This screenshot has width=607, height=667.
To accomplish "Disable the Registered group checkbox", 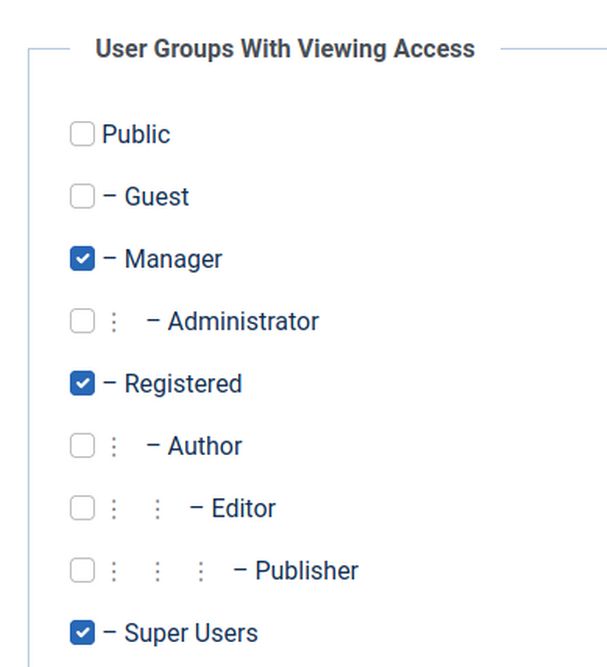I will pyautogui.click(x=82, y=383).
